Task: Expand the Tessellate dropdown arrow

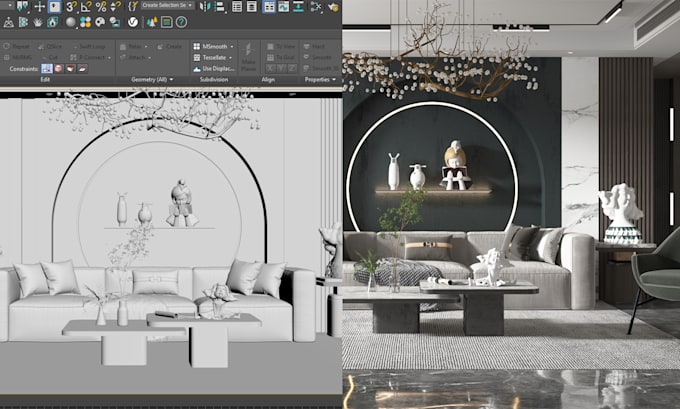Action: 230,57
